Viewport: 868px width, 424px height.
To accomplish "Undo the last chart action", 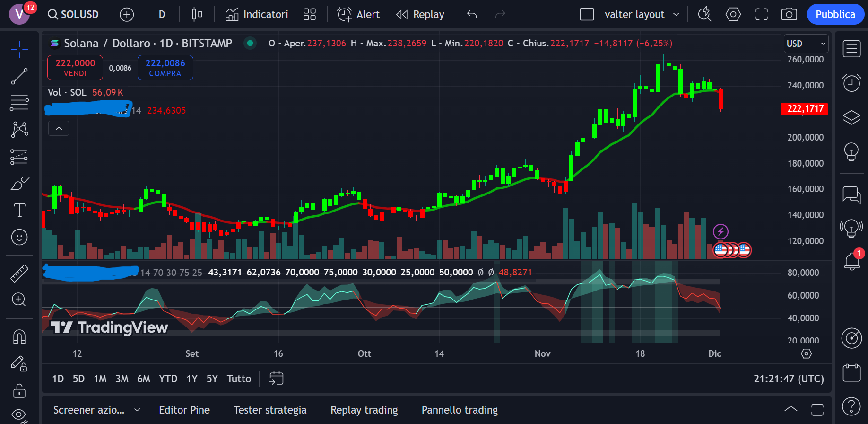I will pyautogui.click(x=472, y=15).
